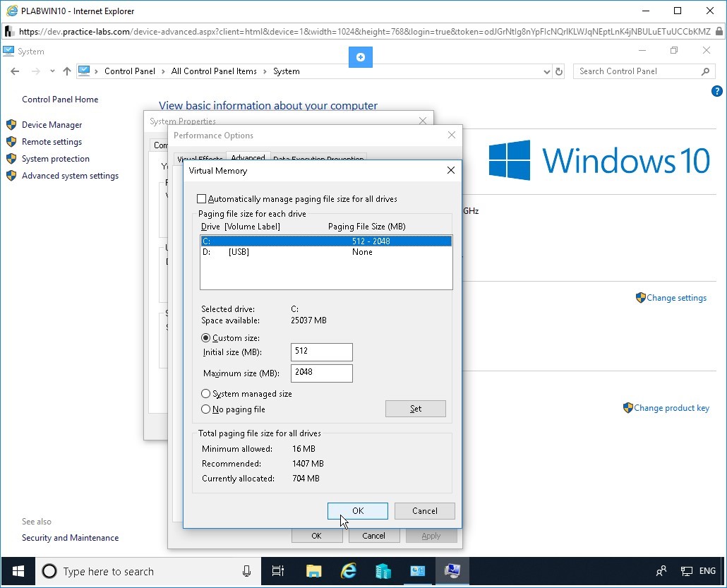Click the Device Manager shield icon
Screen dimensions: 727x588
click(11, 125)
